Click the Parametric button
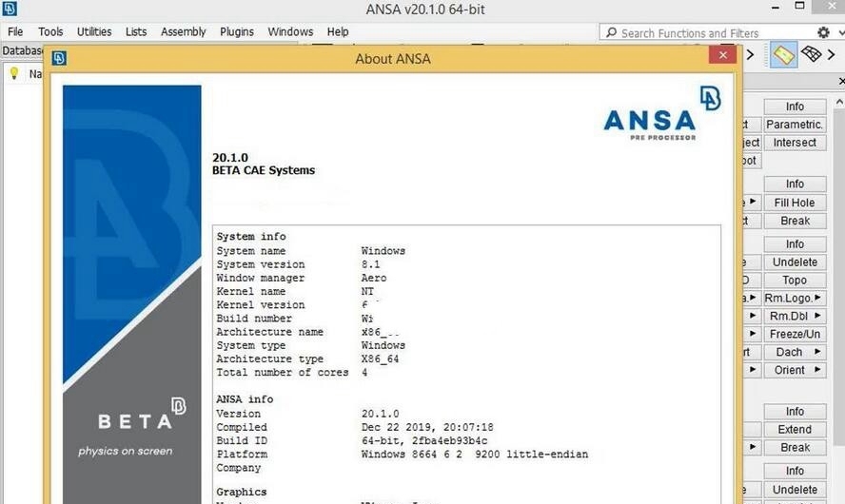This screenshot has width=845, height=504. point(795,125)
